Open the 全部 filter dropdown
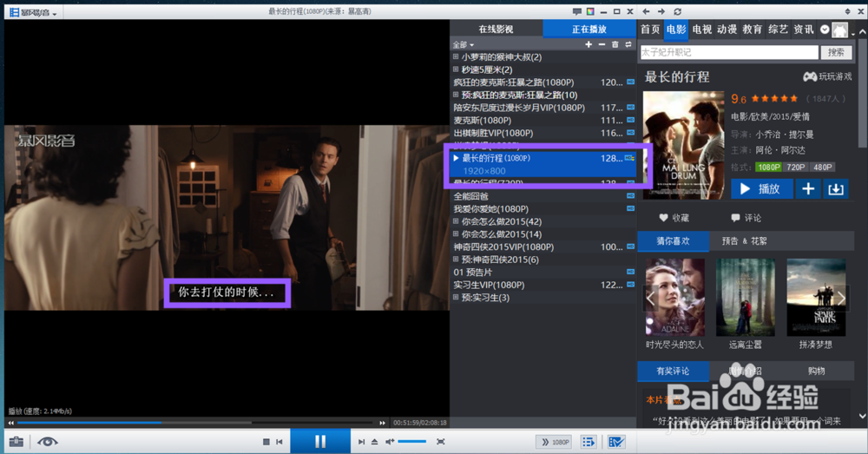868x454 pixels. click(x=464, y=45)
